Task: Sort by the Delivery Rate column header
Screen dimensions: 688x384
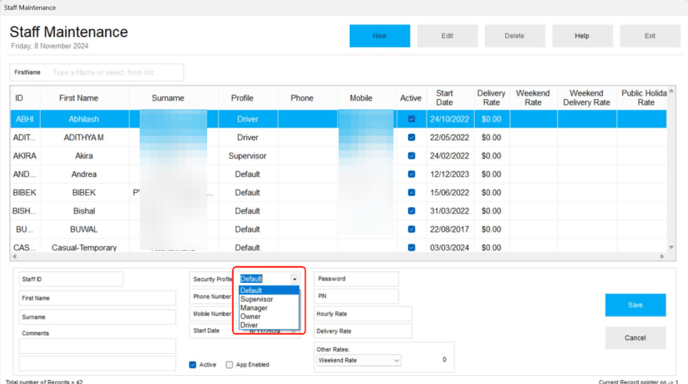Action: 491,98
